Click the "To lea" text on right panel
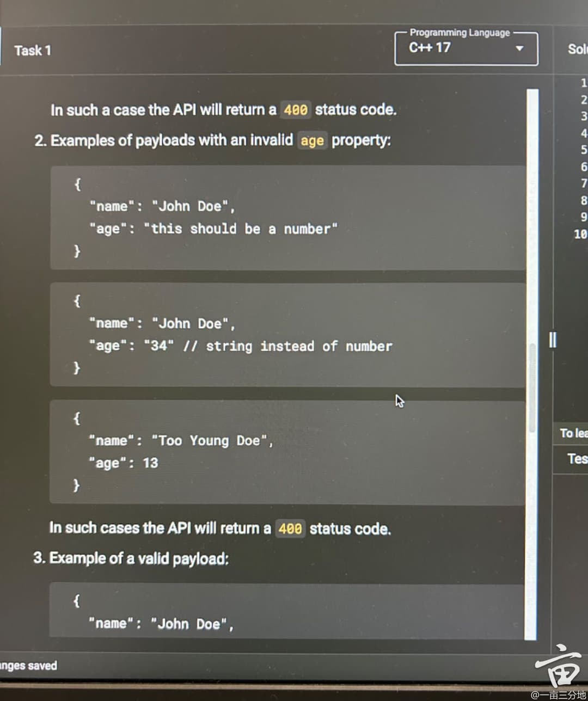Screen dimensions: 588x701 574,433
